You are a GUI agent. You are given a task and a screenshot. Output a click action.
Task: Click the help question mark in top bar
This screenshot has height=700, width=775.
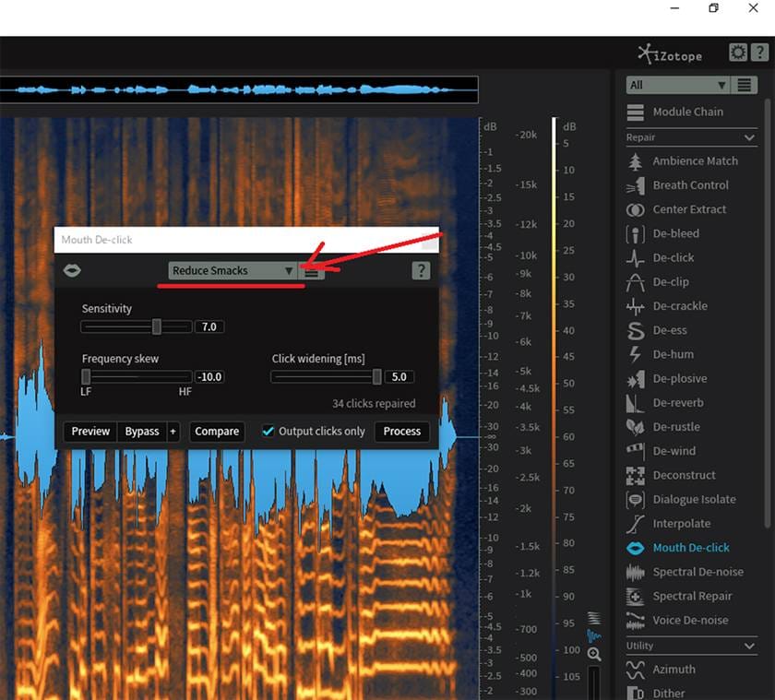tap(758, 53)
